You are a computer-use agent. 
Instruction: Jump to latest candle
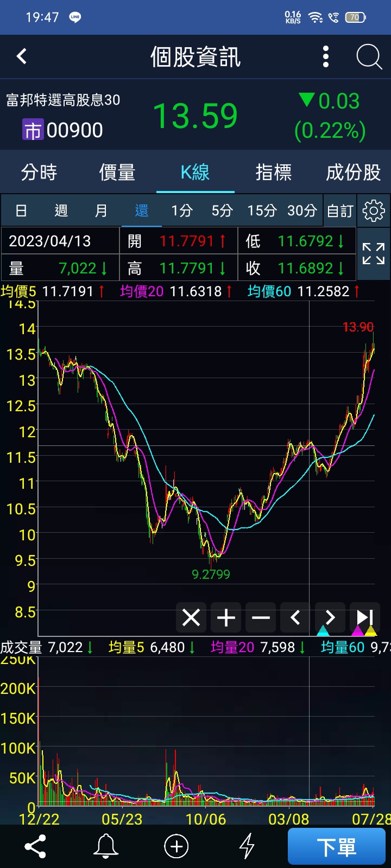(364, 617)
